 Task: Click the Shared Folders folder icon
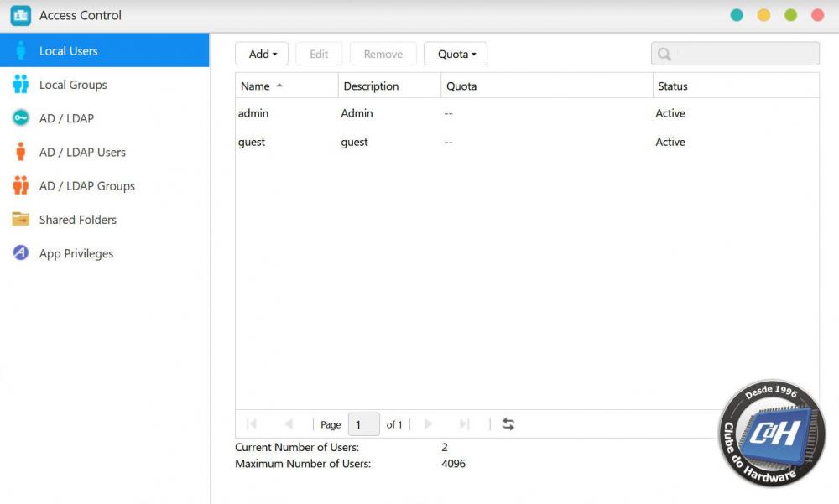pyautogui.click(x=21, y=220)
